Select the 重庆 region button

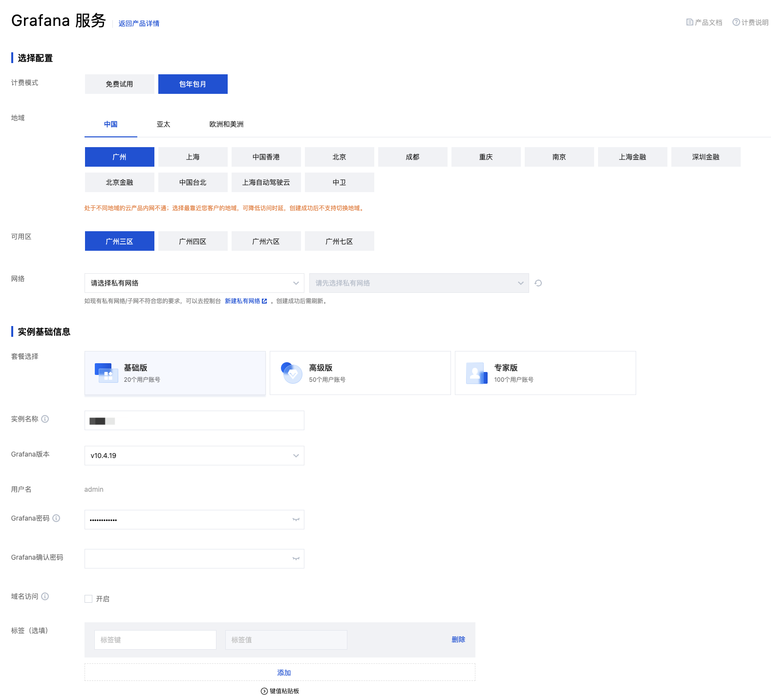pos(486,157)
